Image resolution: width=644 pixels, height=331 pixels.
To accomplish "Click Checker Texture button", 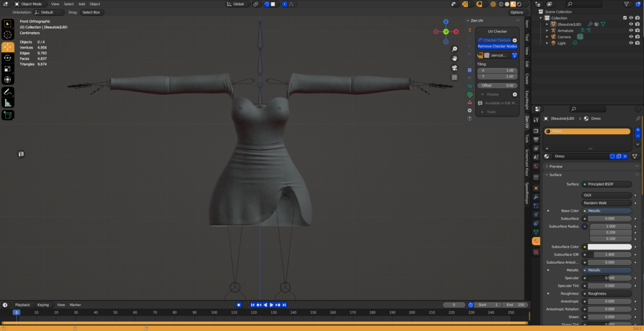I will (x=494, y=40).
